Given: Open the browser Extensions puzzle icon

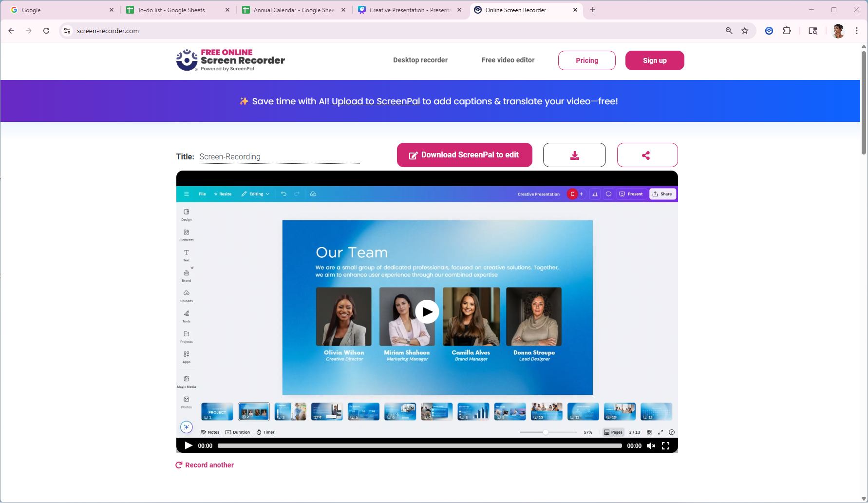Looking at the screenshot, I should pos(787,31).
